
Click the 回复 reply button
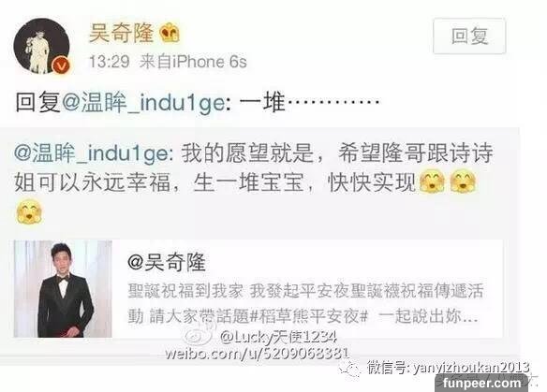(469, 36)
